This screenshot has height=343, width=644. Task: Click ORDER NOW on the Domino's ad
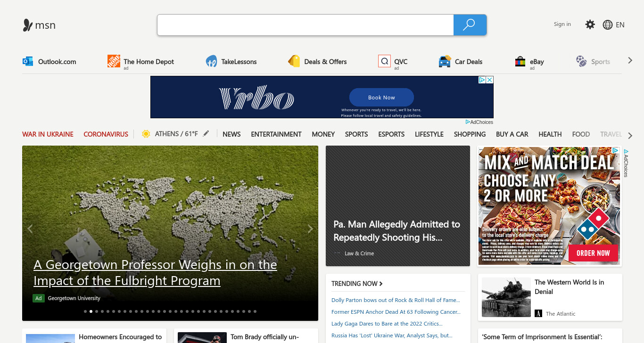coord(593,253)
